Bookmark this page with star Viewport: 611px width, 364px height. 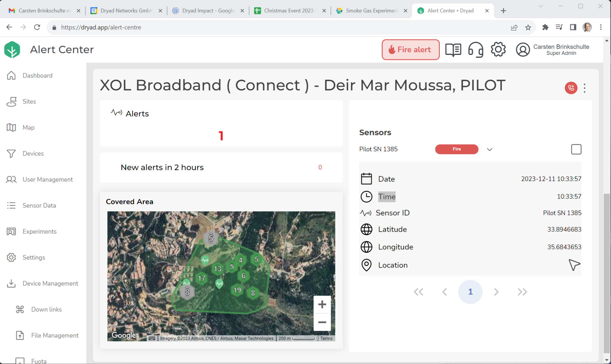tap(528, 27)
